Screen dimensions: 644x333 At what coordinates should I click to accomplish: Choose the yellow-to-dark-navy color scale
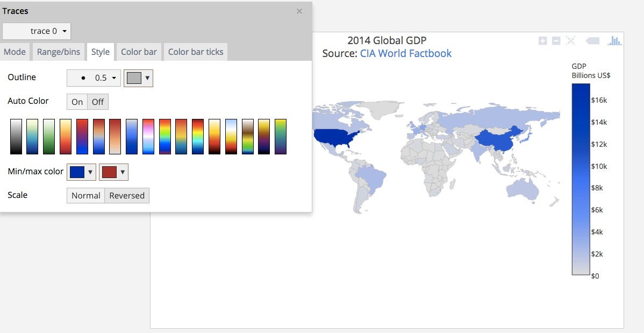click(264, 137)
